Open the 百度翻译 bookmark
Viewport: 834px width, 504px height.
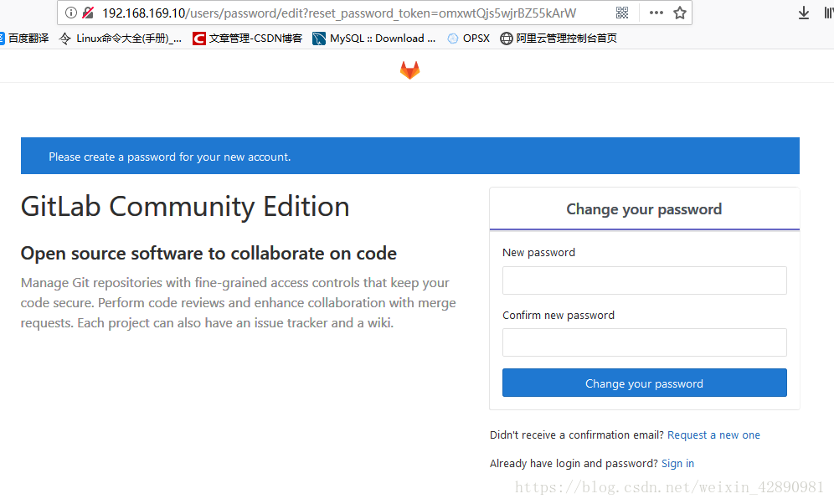coord(24,39)
